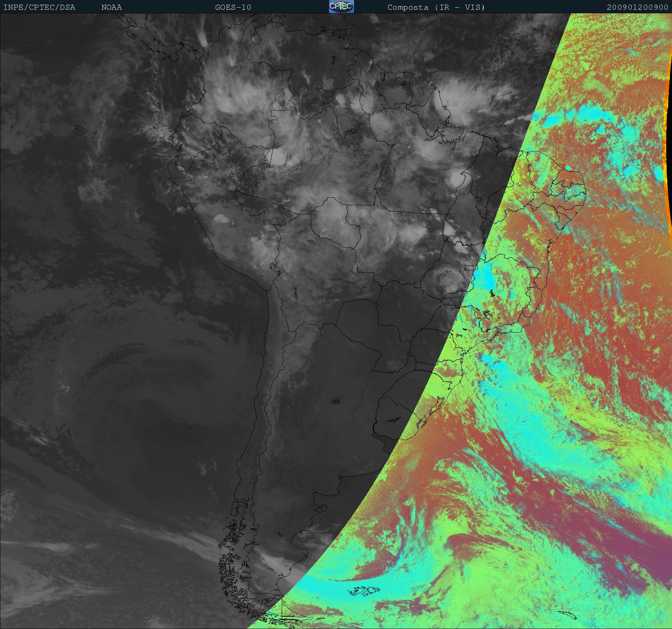Screen dimensions: 672x629
Task: Click the CPTEC logo in header
Action: 341,6
